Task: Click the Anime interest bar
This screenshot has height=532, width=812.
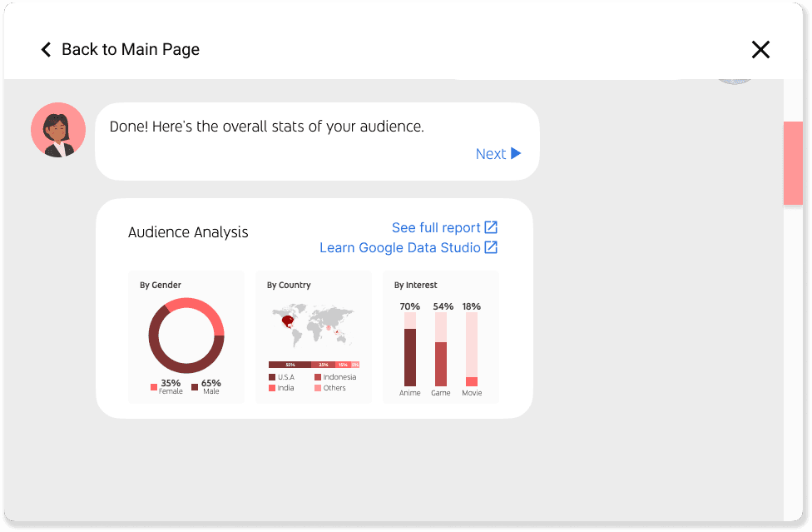Action: click(x=410, y=349)
